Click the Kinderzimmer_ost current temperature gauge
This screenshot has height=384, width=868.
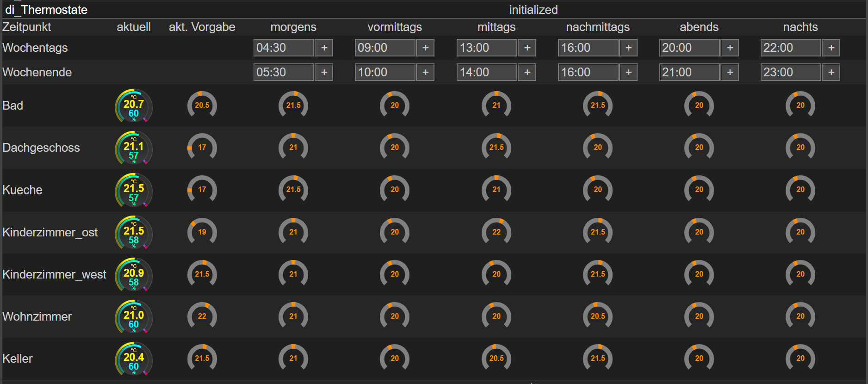click(133, 233)
